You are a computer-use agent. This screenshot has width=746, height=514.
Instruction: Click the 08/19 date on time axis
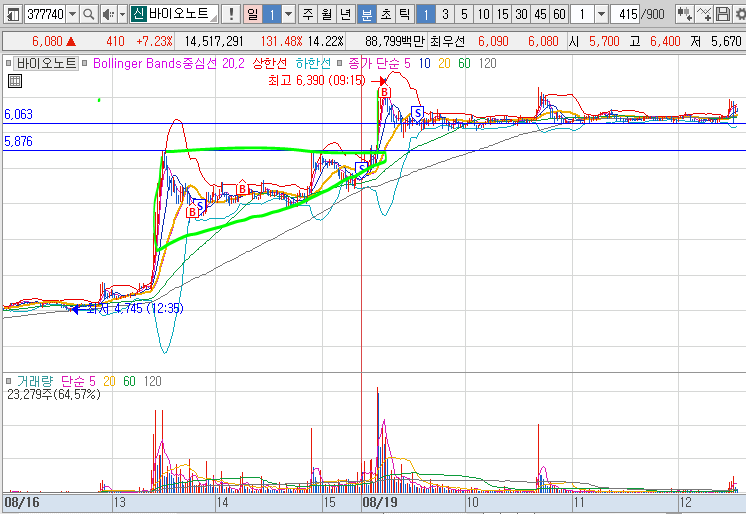[380, 502]
